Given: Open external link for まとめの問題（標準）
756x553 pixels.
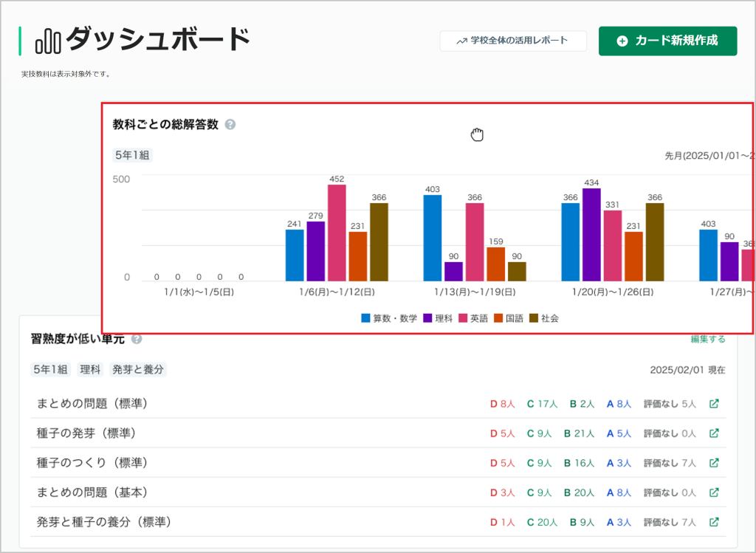Looking at the screenshot, I should coord(714,404).
